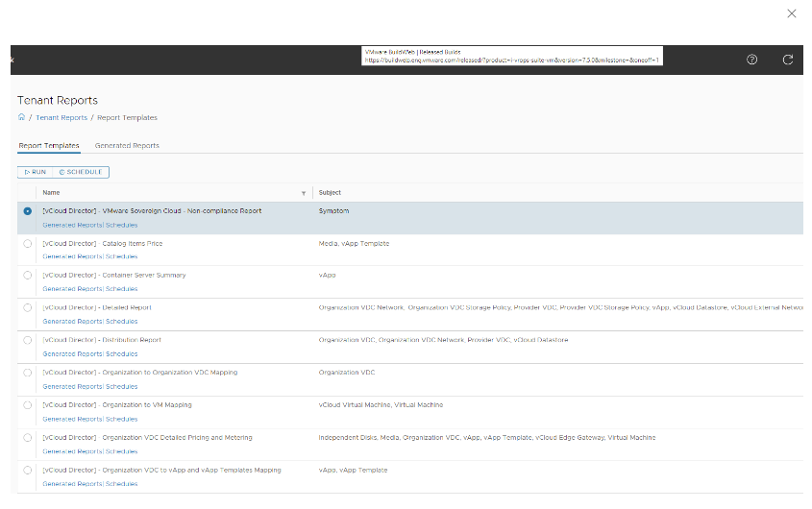
Task: Open Schedules under Detailed Pricing and Metering
Action: click(x=122, y=451)
